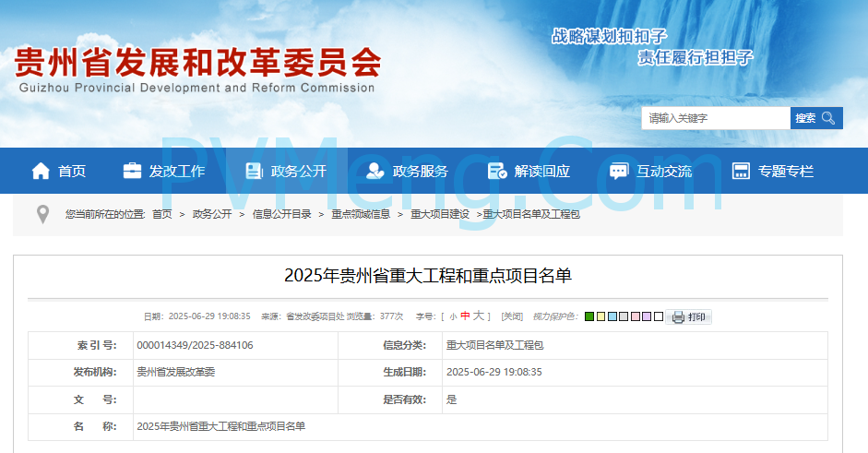Click the person icon for 政务服务
This screenshot has width=868, height=453.
(x=375, y=171)
